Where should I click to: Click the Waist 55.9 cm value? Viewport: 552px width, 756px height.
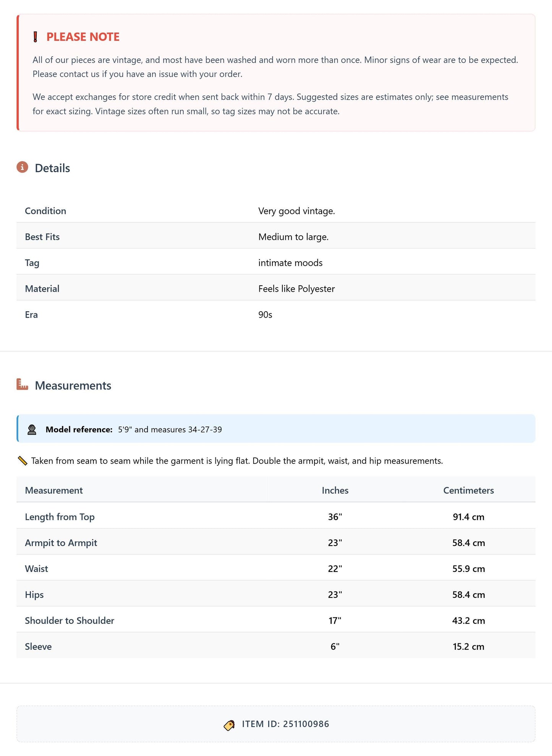(468, 569)
